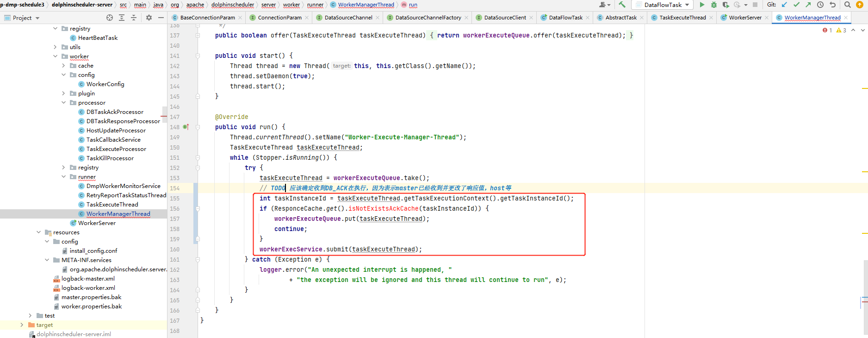Close the DataSourceClient tab
This screenshot has width=868, height=338.
(x=531, y=18)
